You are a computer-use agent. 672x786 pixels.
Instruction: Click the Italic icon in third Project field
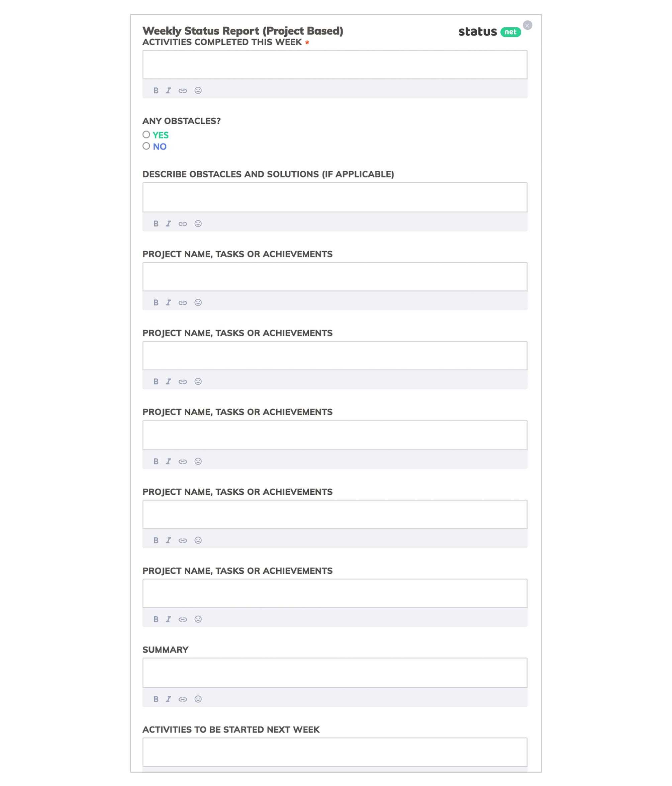pos(169,461)
